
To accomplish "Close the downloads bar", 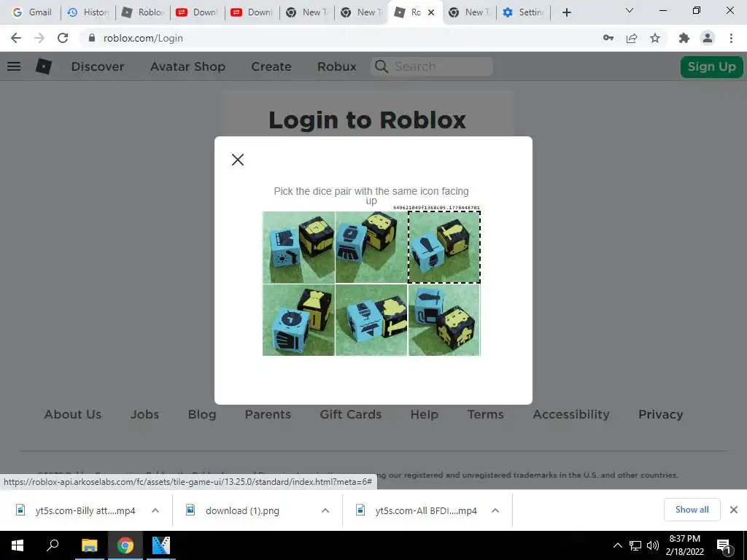I will 734,510.
